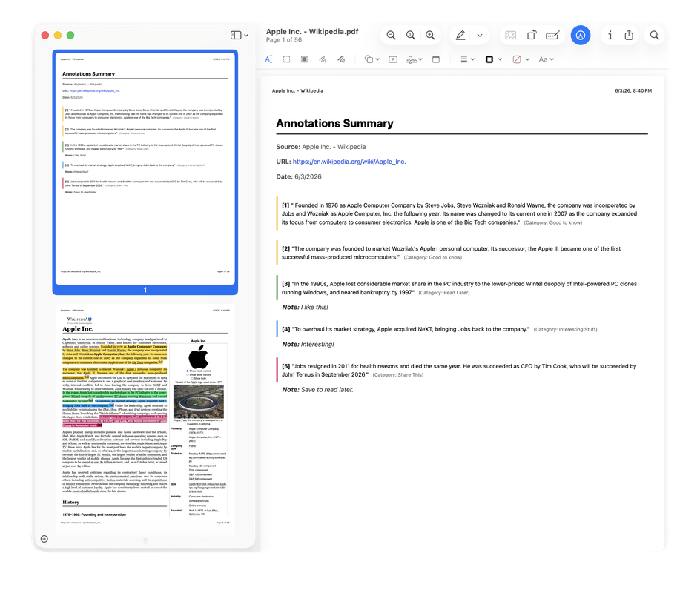
Task: Click "(Category: Interesting Stuff)" label
Action: point(565,329)
